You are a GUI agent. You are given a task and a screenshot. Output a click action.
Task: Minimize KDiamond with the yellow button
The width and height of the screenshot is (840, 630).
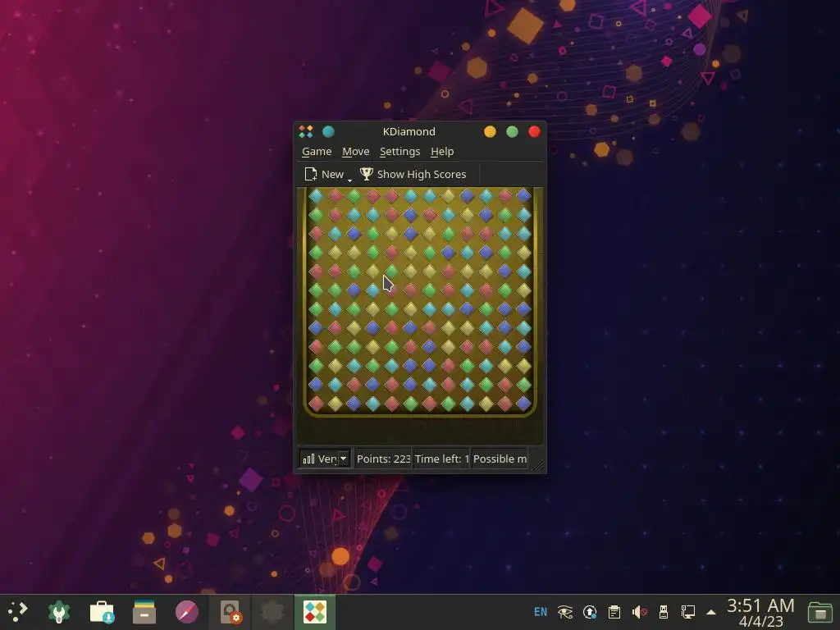click(x=490, y=132)
